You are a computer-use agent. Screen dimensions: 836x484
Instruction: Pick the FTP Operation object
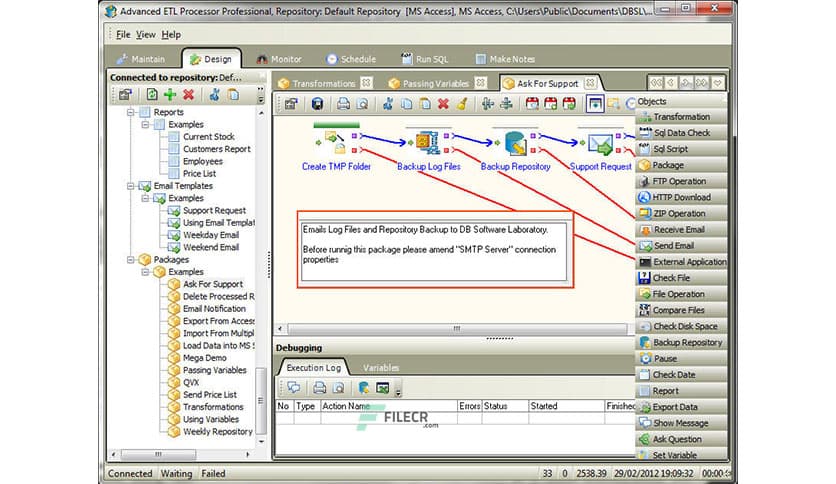681,181
